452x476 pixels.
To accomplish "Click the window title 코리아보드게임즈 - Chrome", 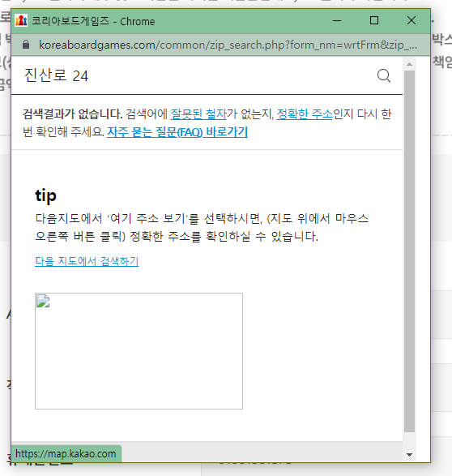I will tap(93, 21).
